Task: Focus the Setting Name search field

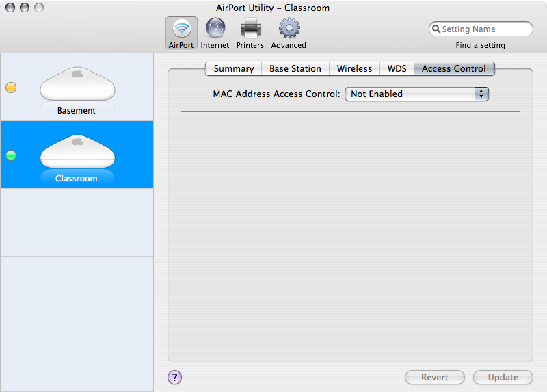Action: coord(481,29)
